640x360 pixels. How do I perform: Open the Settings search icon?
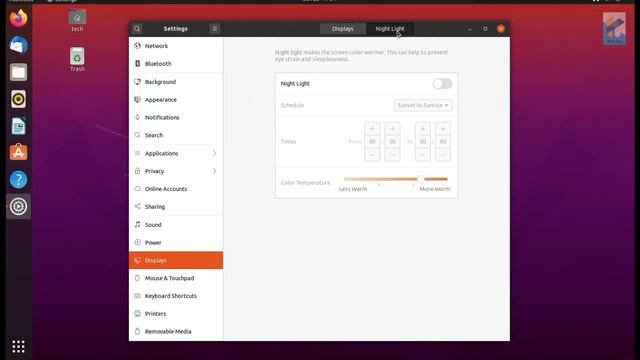point(137,29)
